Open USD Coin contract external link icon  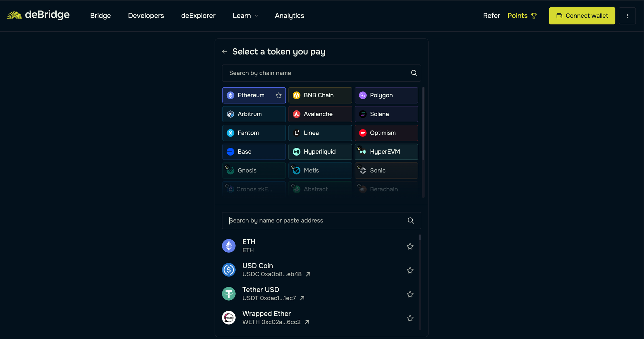point(308,274)
